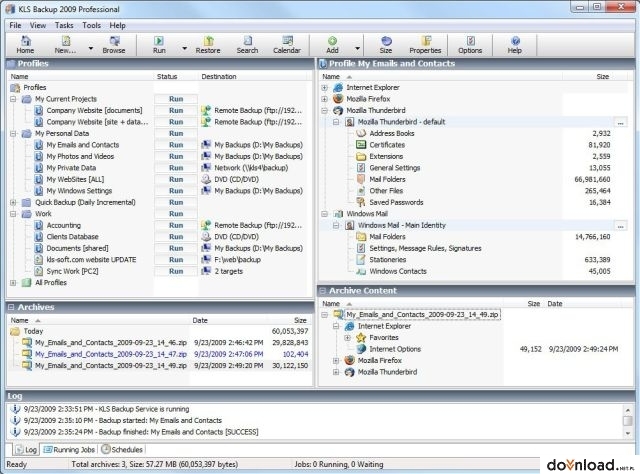This screenshot has width=640, height=474.
Task: Run the Clients Database profile
Action: tap(176, 237)
